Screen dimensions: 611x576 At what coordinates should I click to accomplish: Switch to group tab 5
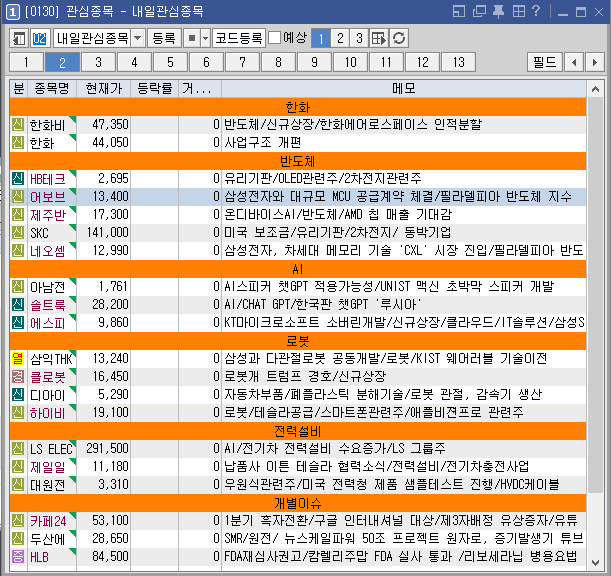tap(170, 62)
